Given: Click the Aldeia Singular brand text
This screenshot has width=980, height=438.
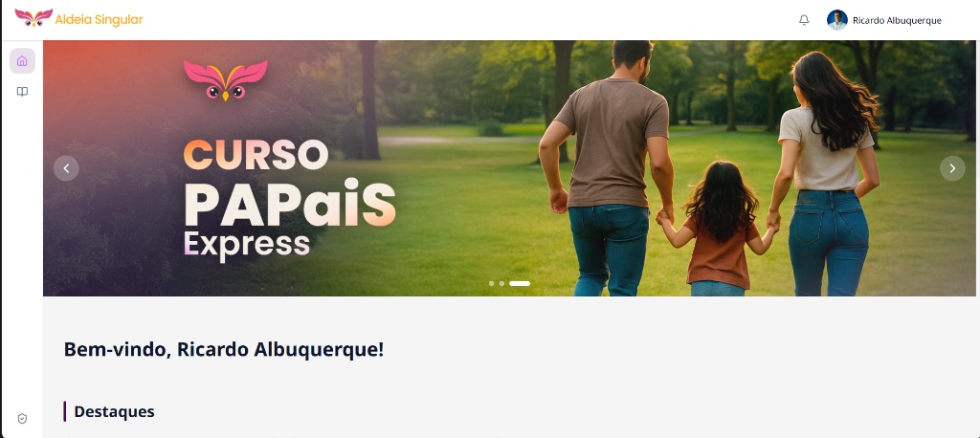Looking at the screenshot, I should coord(99,19).
